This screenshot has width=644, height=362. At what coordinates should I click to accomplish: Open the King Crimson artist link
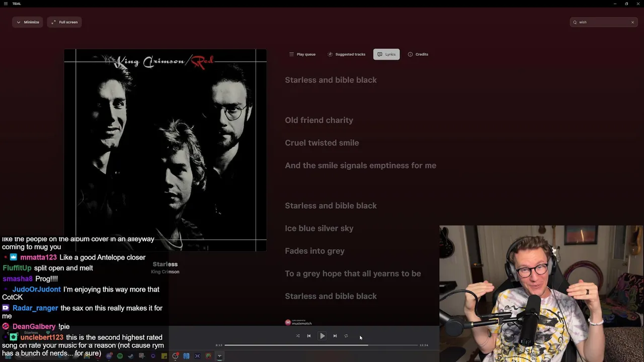click(x=165, y=271)
